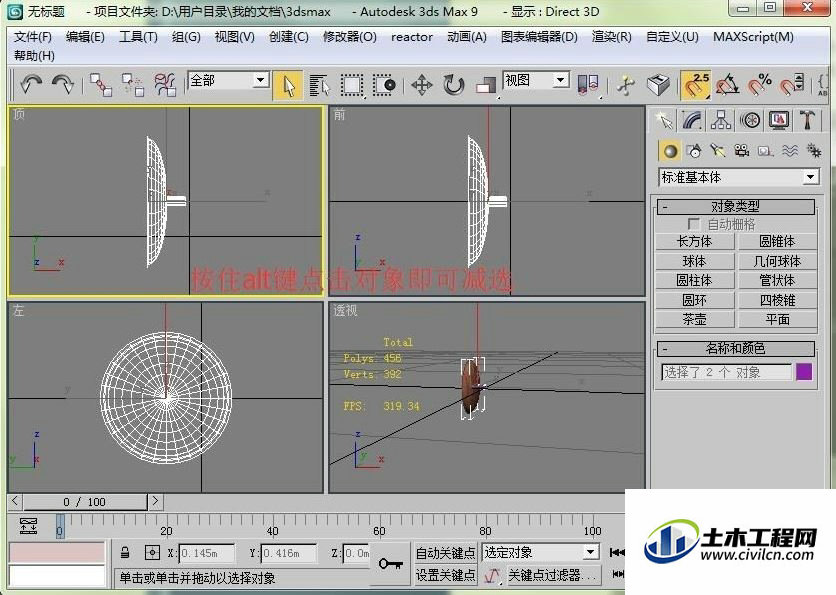This screenshot has height=595, width=836.
Task: Click the time slider 0 / 100
Action: tap(85, 502)
